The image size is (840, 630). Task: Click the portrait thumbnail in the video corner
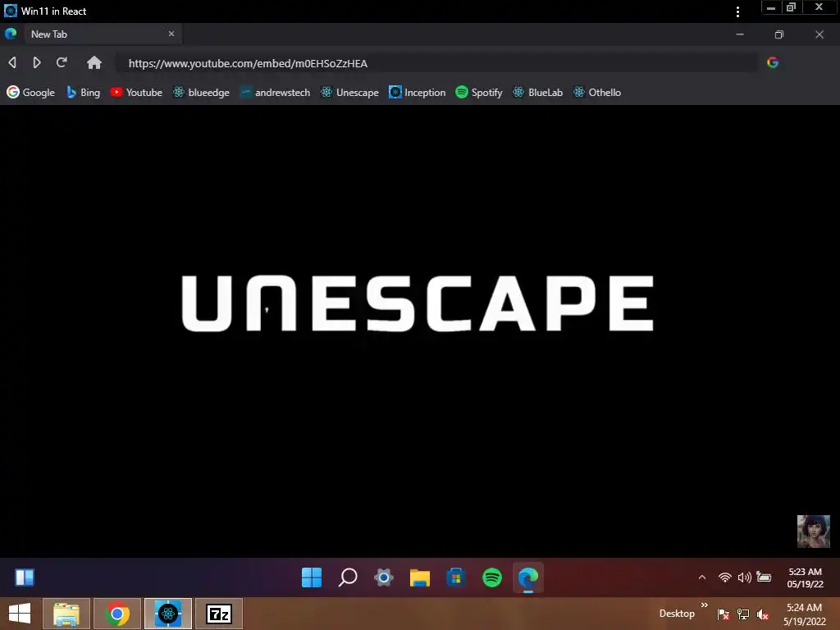coord(813,532)
